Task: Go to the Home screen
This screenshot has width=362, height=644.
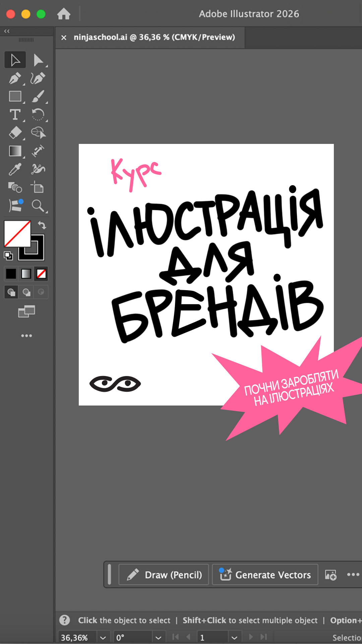Action: pyautogui.click(x=64, y=14)
